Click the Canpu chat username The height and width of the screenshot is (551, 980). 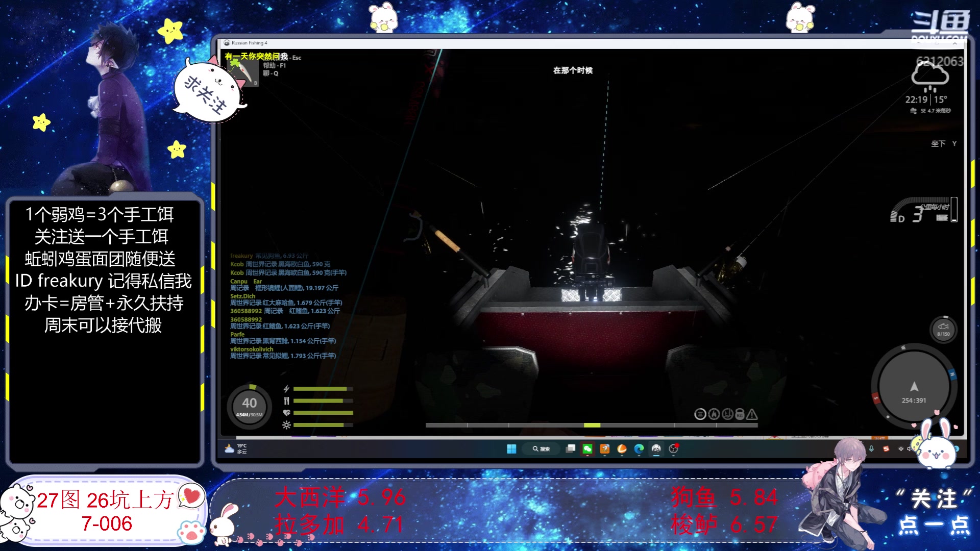(239, 281)
